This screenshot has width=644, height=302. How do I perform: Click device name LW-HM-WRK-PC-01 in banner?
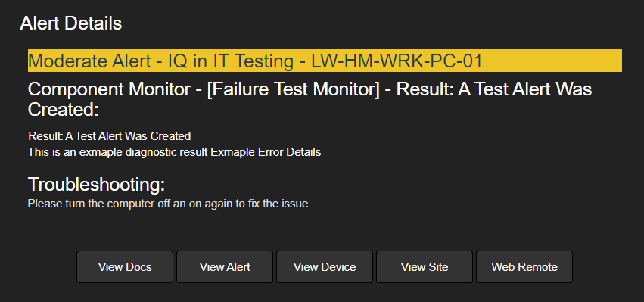(x=397, y=61)
